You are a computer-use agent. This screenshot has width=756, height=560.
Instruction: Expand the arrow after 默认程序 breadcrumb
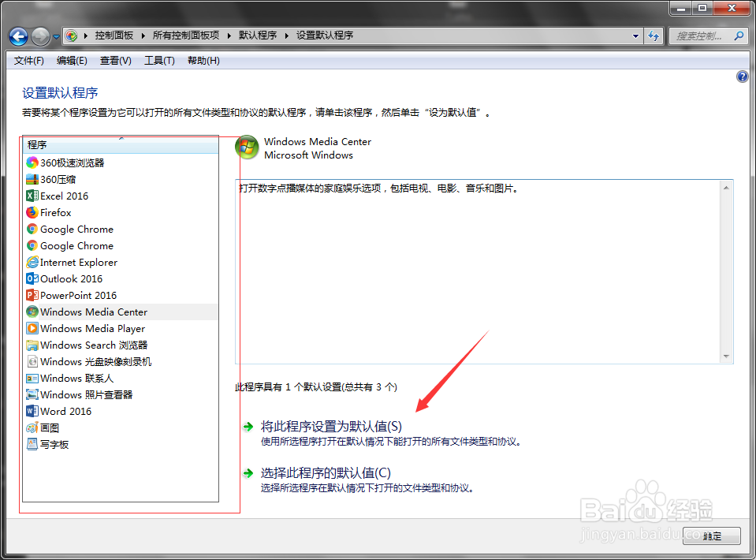pyautogui.click(x=286, y=35)
